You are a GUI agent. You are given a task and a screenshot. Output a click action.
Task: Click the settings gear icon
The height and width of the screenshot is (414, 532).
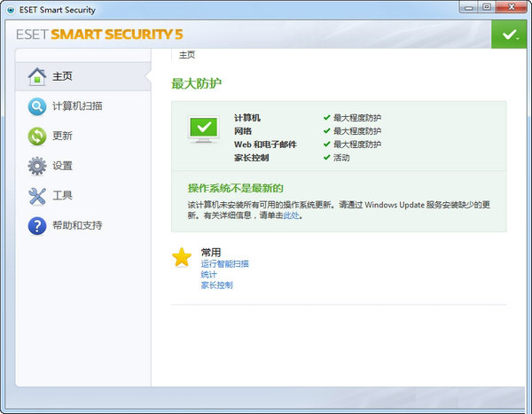pyautogui.click(x=36, y=166)
